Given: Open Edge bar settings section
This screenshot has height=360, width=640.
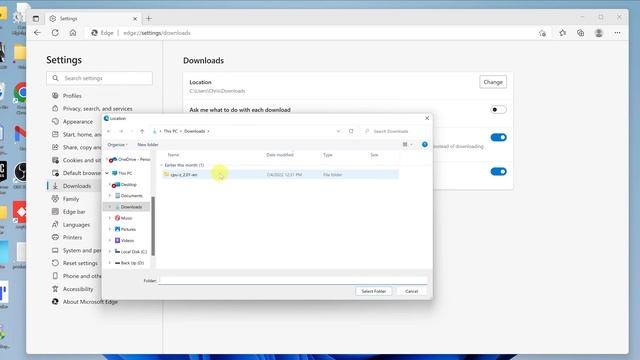Looking at the screenshot, I should [74, 211].
